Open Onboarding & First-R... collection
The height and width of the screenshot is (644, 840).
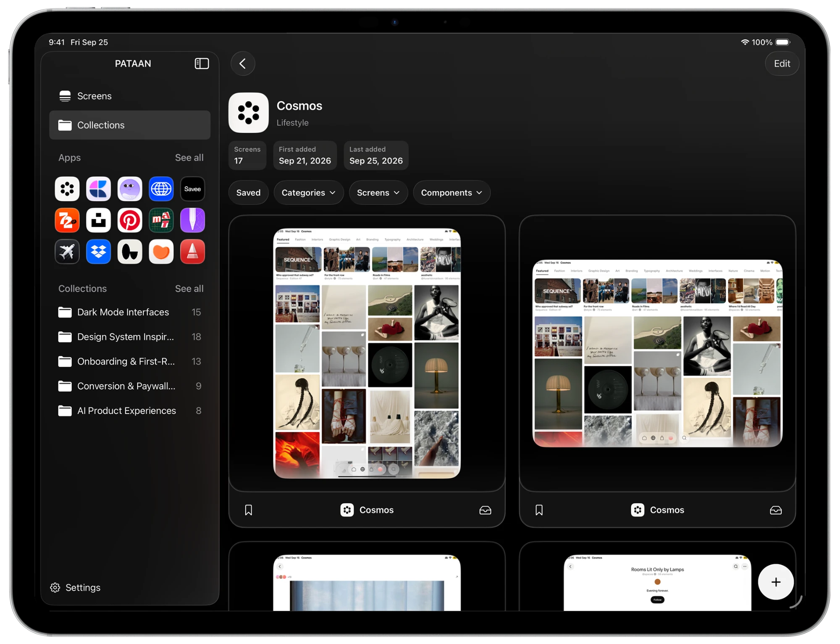(130, 361)
